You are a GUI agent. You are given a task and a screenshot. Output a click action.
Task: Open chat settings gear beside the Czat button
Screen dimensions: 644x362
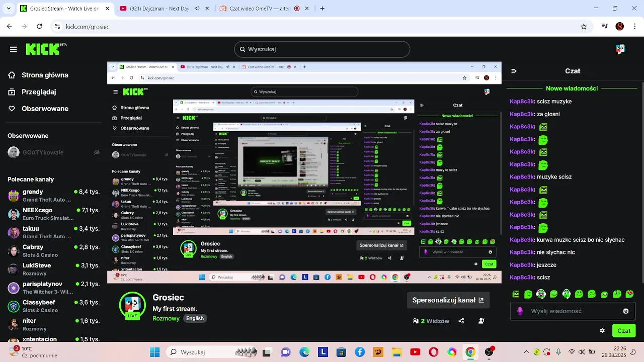(602, 330)
